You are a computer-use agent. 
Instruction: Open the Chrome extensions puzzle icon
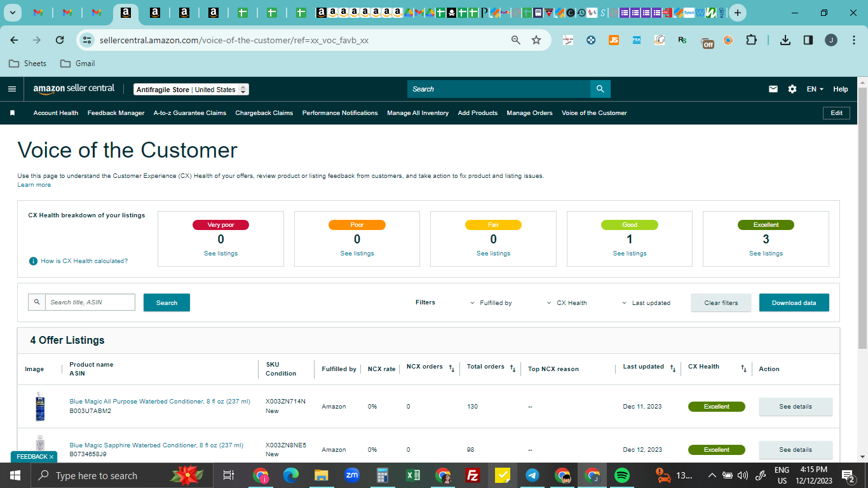point(751,40)
